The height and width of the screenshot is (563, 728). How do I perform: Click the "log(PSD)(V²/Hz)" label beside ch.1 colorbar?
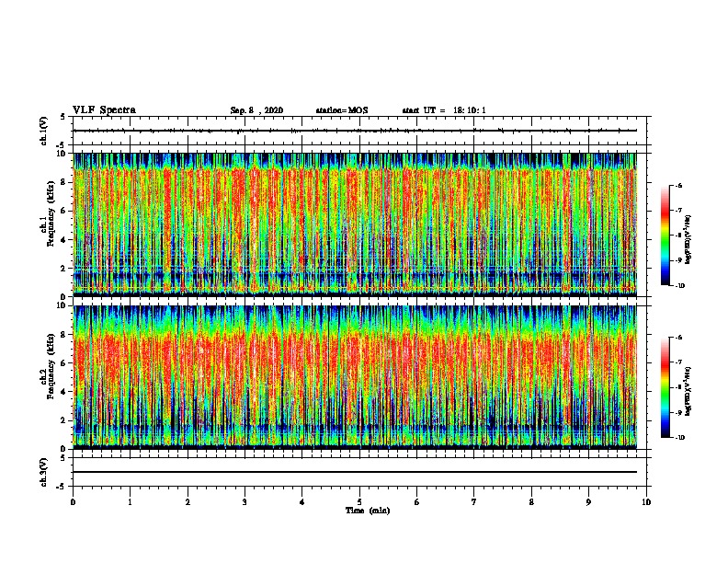pyautogui.click(x=688, y=240)
